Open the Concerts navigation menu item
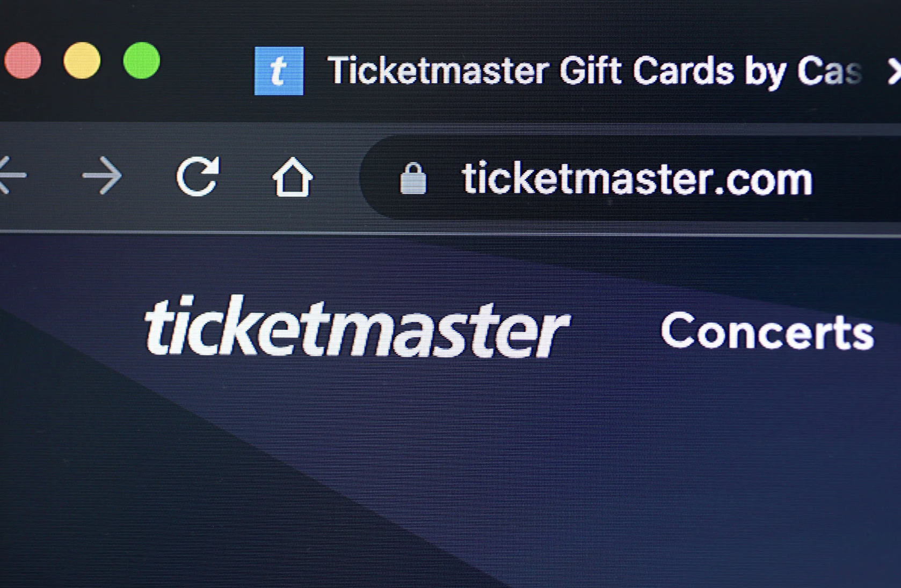The height and width of the screenshot is (588, 901). click(767, 331)
